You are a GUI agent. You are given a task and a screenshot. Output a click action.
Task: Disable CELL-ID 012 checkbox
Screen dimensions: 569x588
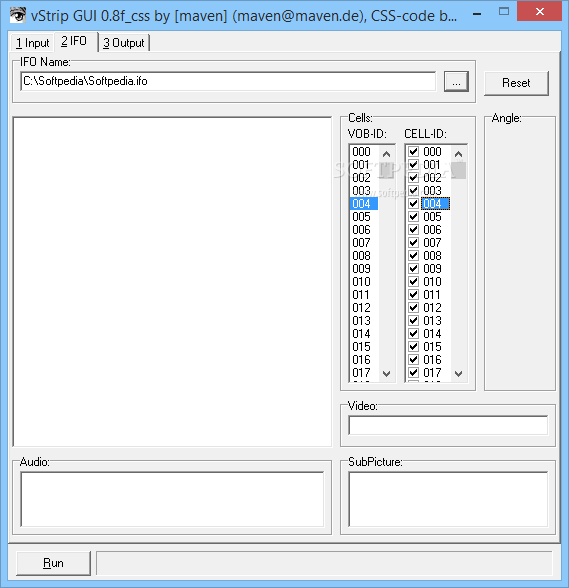pos(413,308)
